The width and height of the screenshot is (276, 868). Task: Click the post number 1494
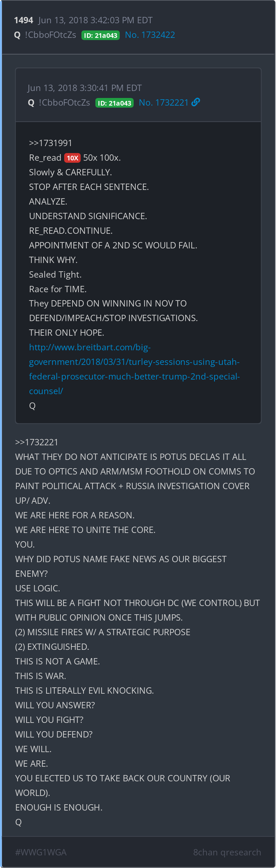(x=24, y=20)
